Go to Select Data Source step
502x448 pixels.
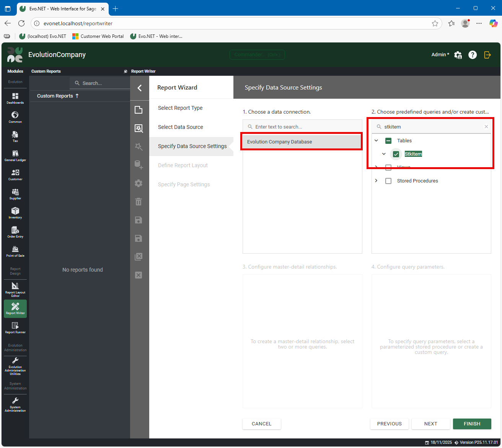pyautogui.click(x=181, y=127)
